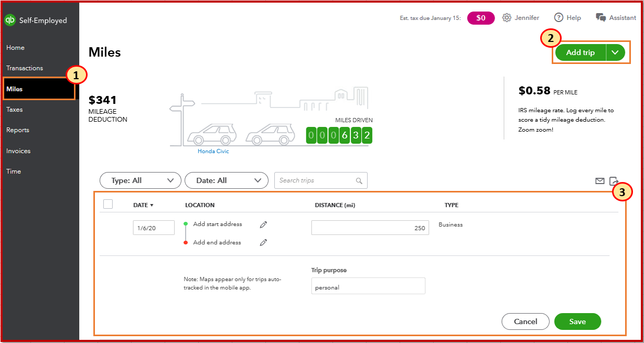Click the email trips envelope icon
The width and height of the screenshot is (644, 343).
pyautogui.click(x=600, y=181)
